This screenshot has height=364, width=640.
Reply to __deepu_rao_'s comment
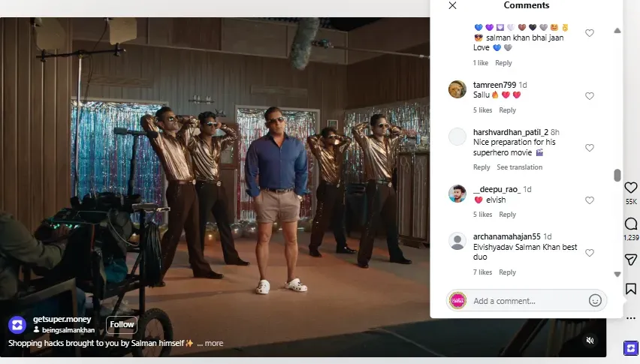tap(507, 215)
